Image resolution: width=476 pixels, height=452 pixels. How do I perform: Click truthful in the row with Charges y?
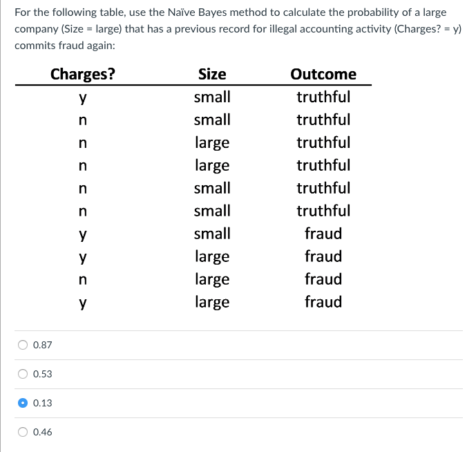coord(323,97)
